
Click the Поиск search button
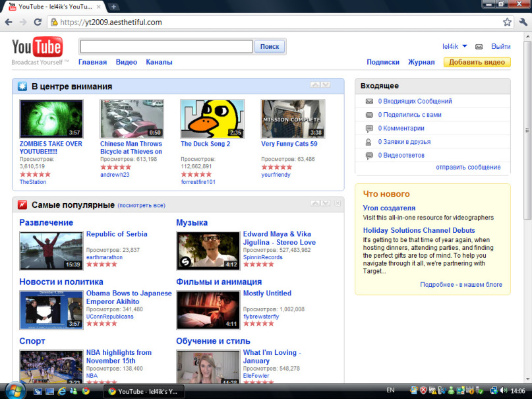coord(270,46)
